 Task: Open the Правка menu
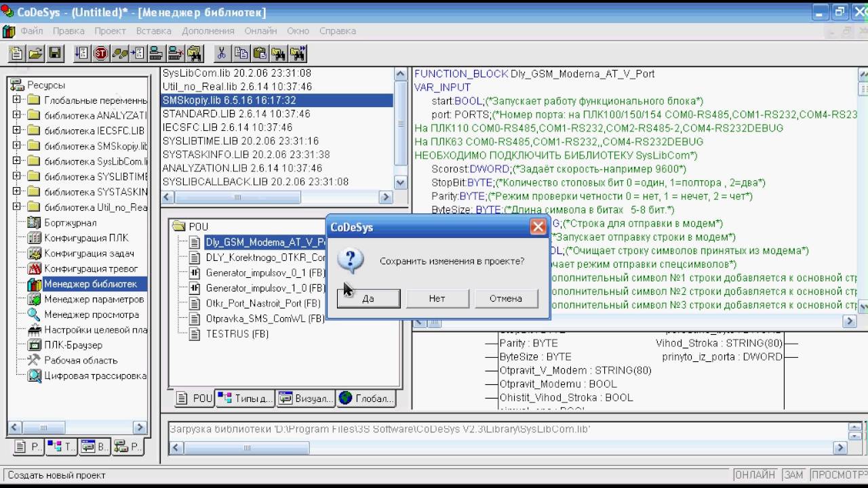coord(68,31)
